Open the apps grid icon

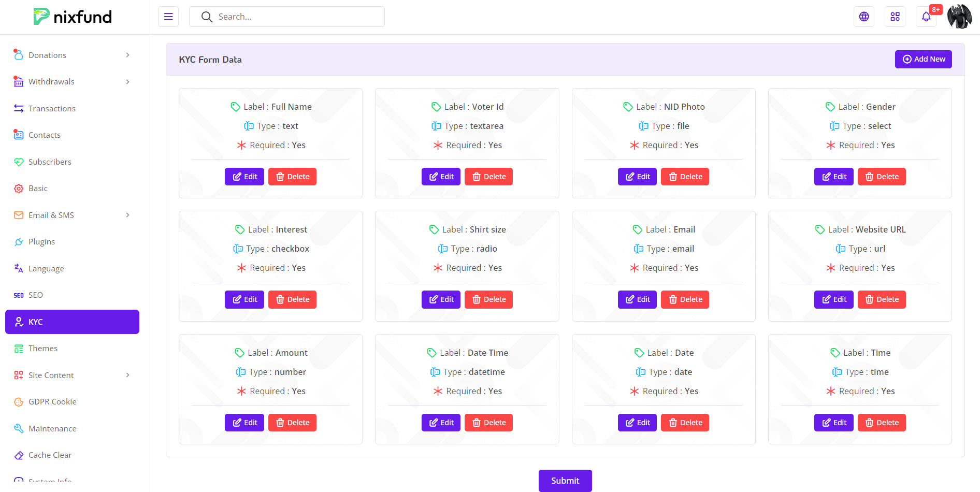(x=895, y=17)
